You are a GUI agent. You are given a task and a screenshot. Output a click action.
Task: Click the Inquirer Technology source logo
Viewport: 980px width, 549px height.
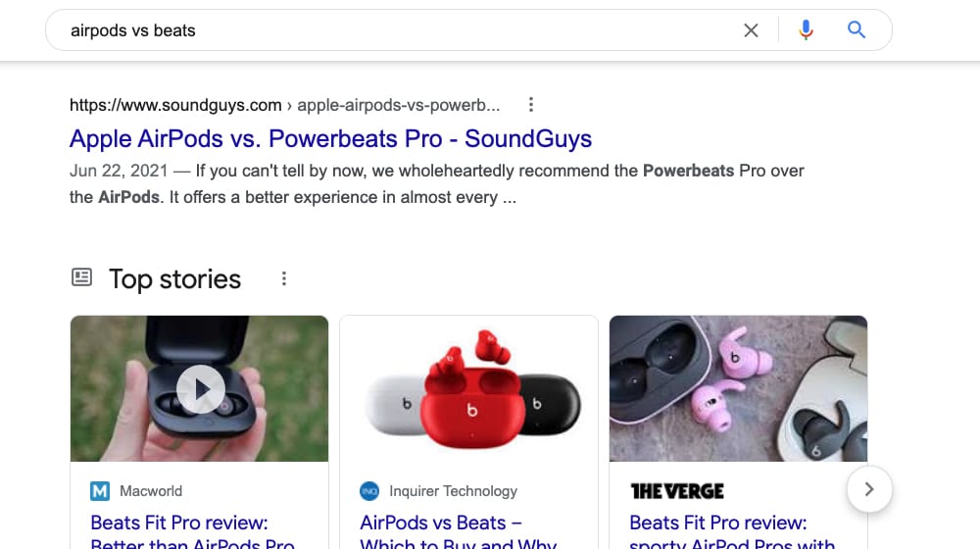pos(369,491)
